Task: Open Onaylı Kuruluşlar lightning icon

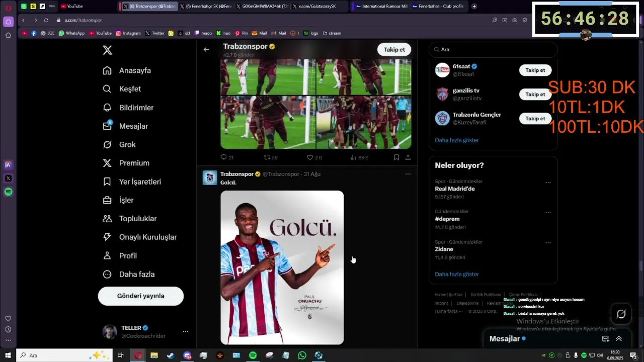Action: tap(107, 237)
